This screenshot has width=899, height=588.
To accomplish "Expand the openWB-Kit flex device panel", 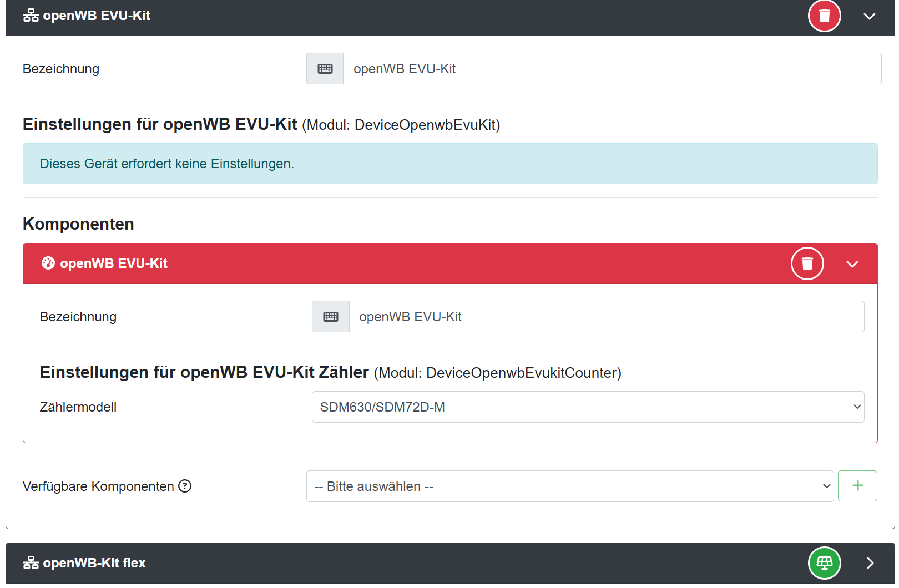I will pos(870,563).
